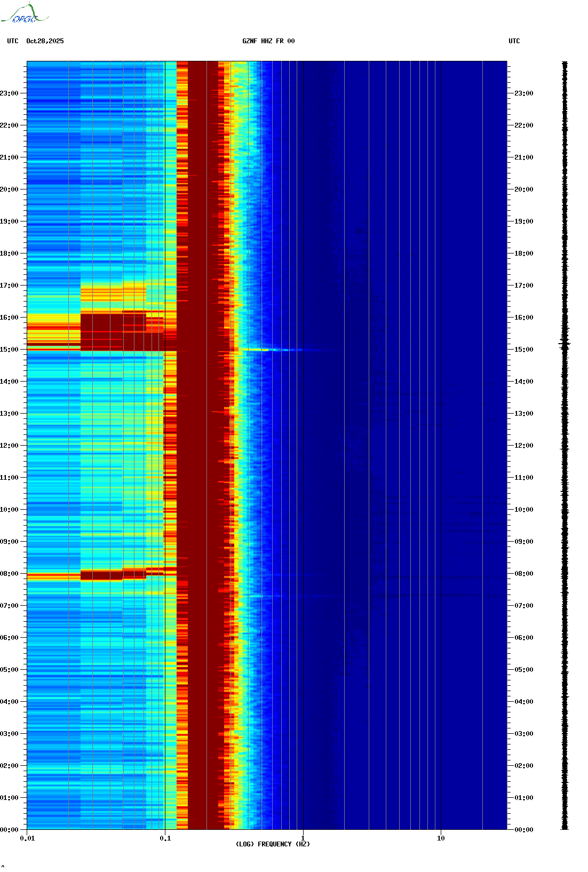Screen dimensions: 588x872
Task: Click the left 06:00 time label
Action: coord(9,638)
